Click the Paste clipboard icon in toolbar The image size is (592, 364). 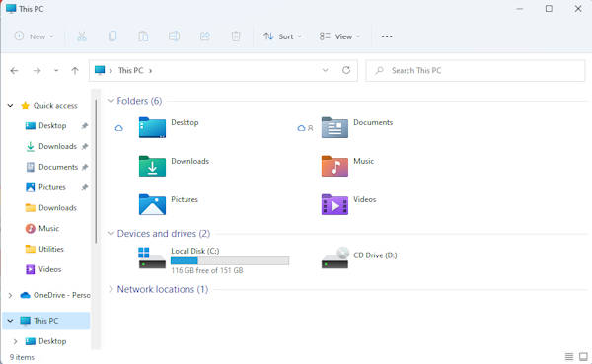[x=143, y=36]
